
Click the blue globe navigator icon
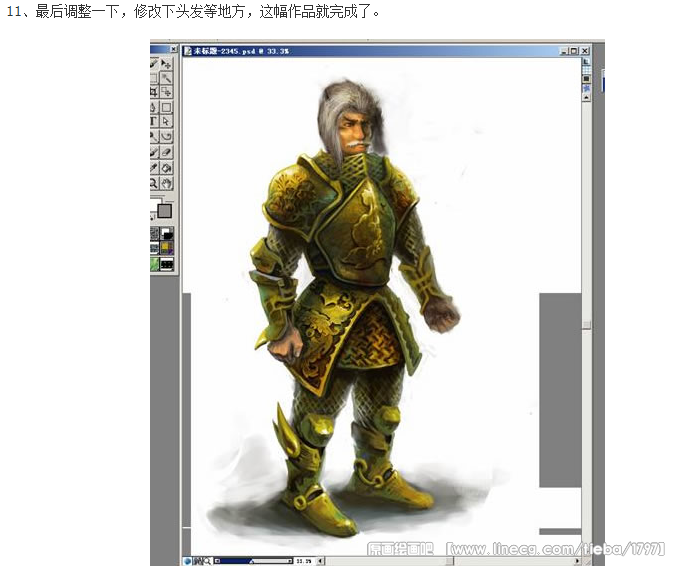click(187, 561)
